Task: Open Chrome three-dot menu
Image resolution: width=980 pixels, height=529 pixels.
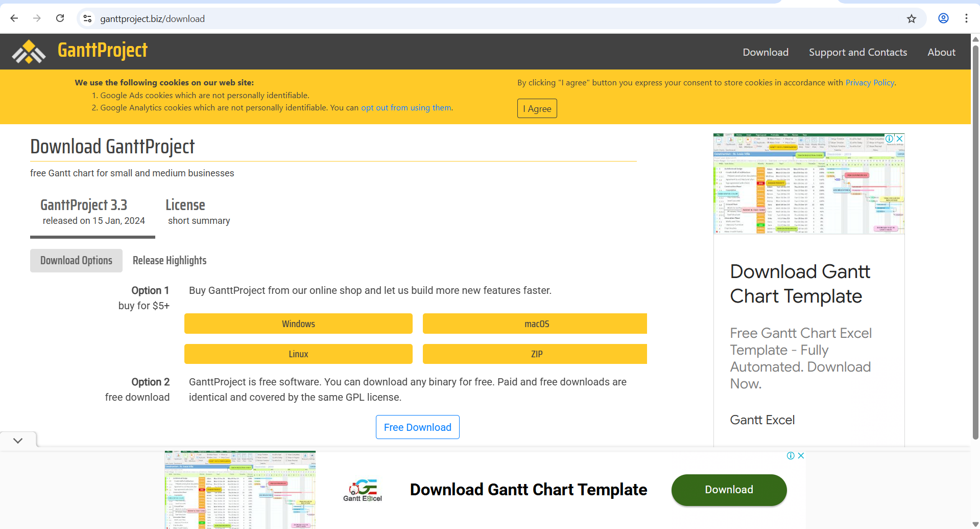Action: click(x=966, y=18)
